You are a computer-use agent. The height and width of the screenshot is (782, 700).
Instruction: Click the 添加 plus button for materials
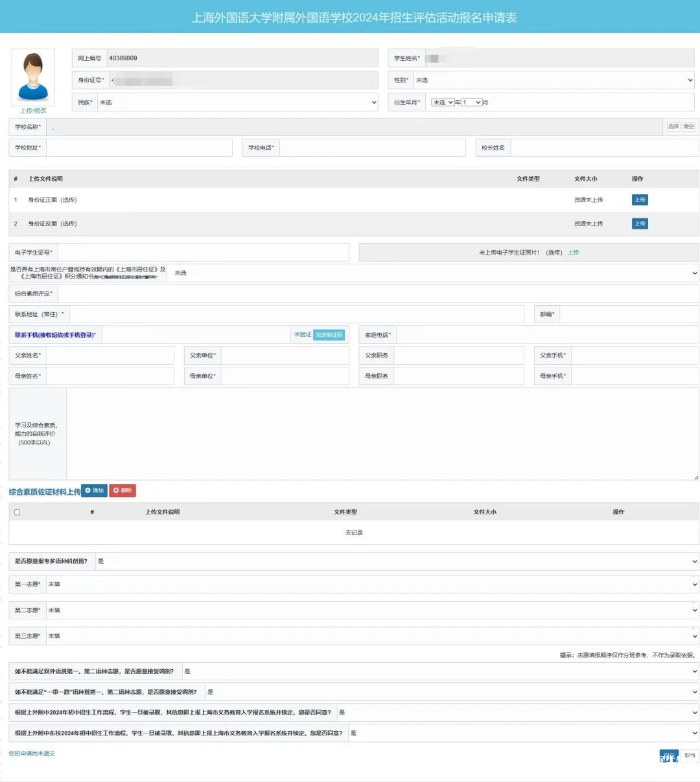pos(95,490)
